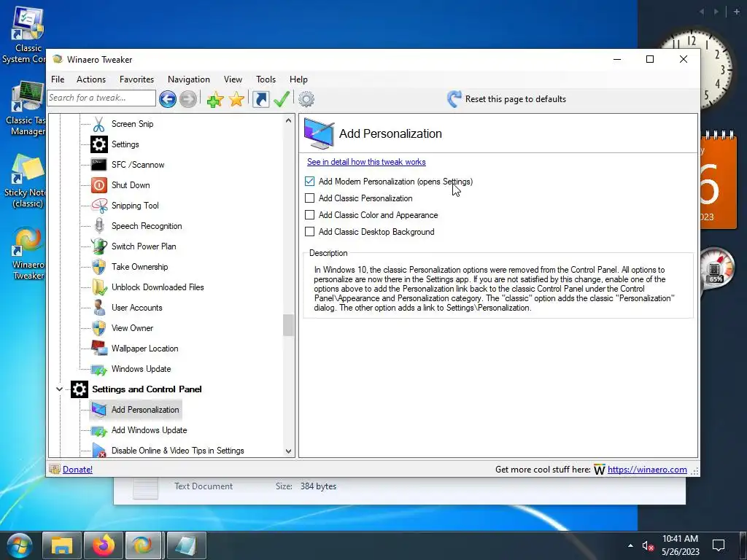The width and height of the screenshot is (747, 560).
Task: Click the Screen Snip scissors icon
Action: click(x=98, y=124)
